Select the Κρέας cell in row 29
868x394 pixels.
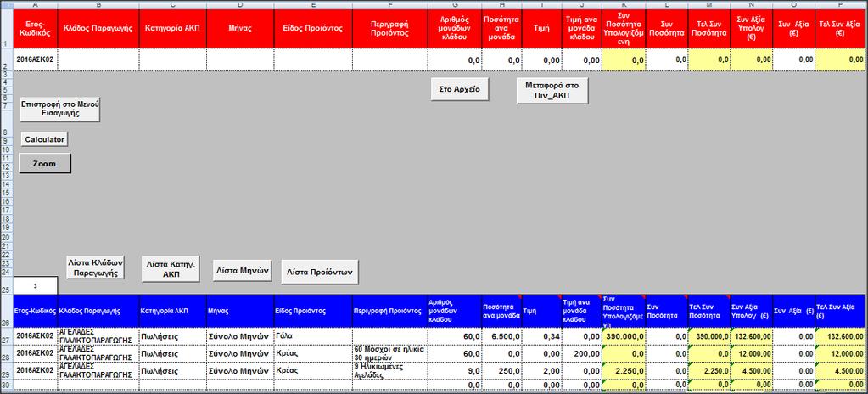313,371
